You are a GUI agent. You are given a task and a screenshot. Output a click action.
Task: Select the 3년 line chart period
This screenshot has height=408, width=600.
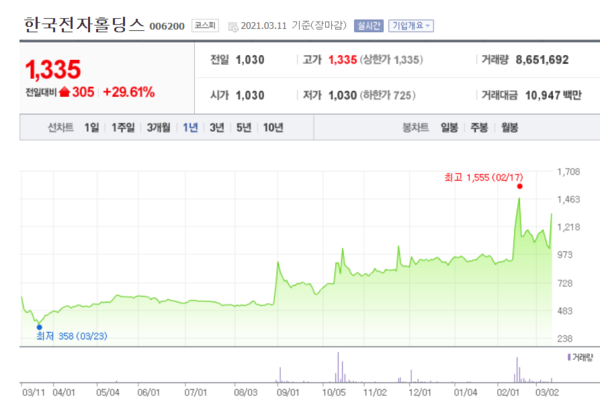217,127
